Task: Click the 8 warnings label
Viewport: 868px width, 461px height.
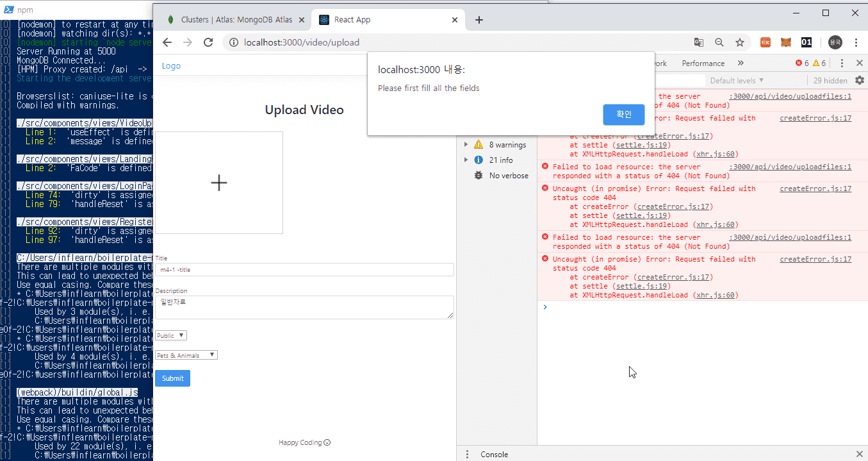Action: [x=507, y=145]
